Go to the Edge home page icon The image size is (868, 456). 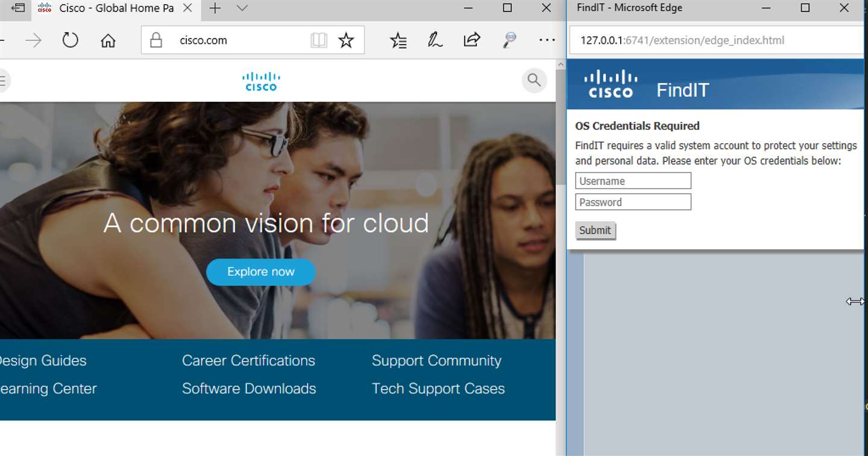click(108, 40)
